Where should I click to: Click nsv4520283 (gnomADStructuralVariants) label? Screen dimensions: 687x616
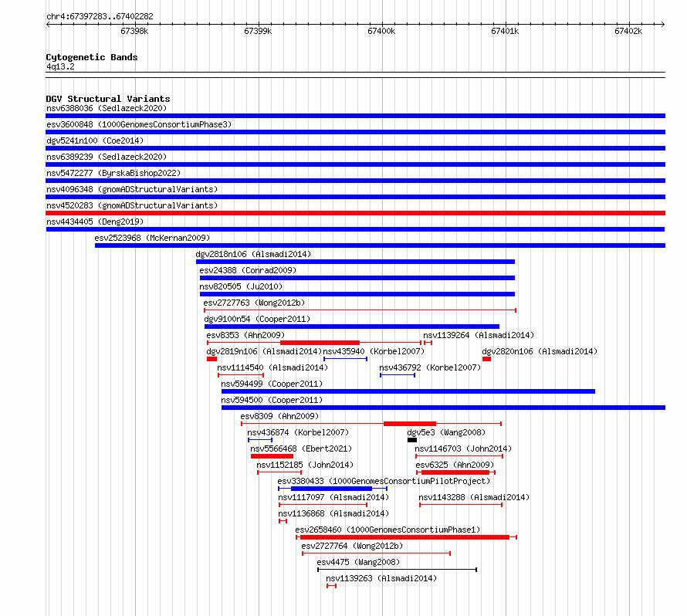coord(132,205)
